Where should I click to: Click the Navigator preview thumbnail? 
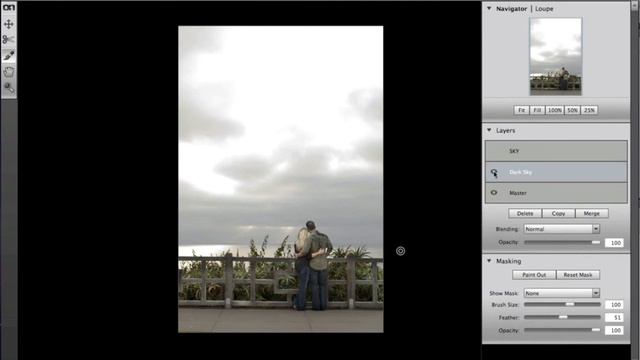(556, 56)
